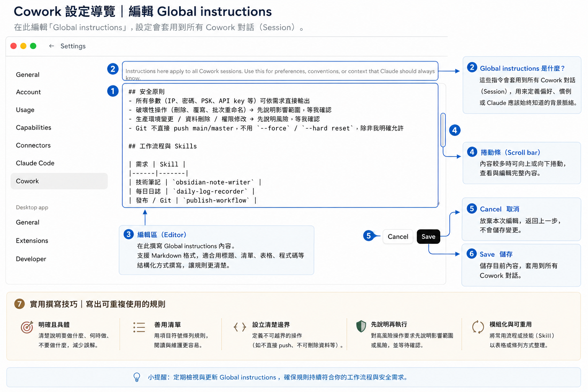Click the Desktop app section label
The image size is (588, 392).
[x=32, y=207]
